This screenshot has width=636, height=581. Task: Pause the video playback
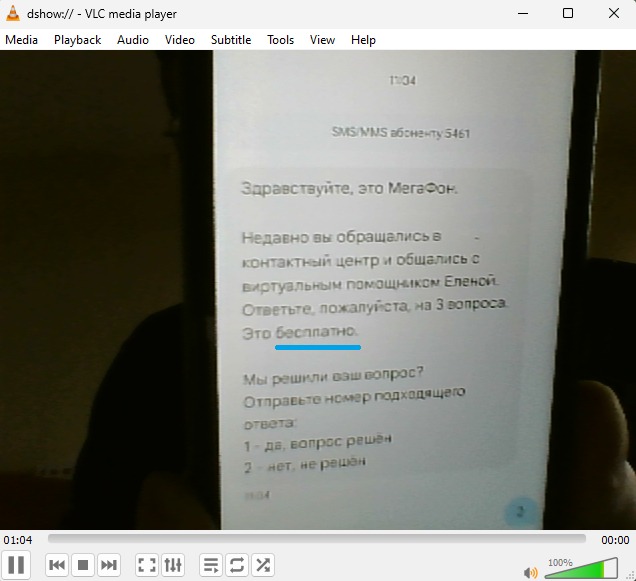(x=18, y=565)
